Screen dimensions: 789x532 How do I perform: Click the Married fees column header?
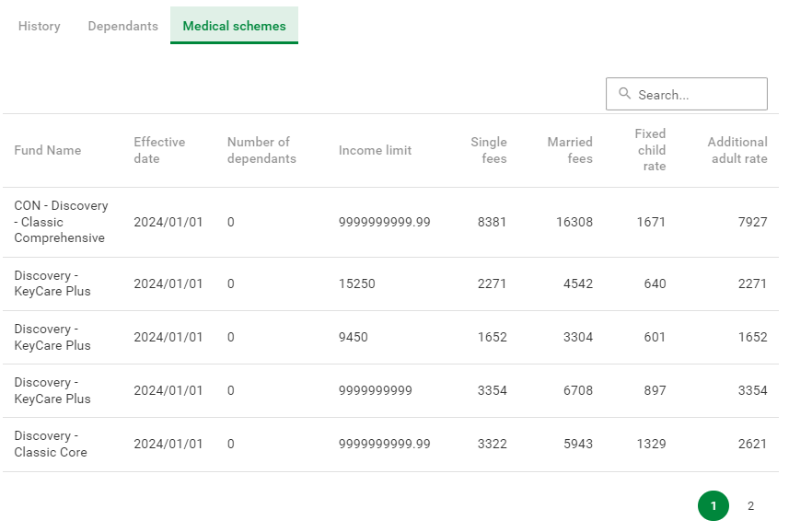pos(570,150)
